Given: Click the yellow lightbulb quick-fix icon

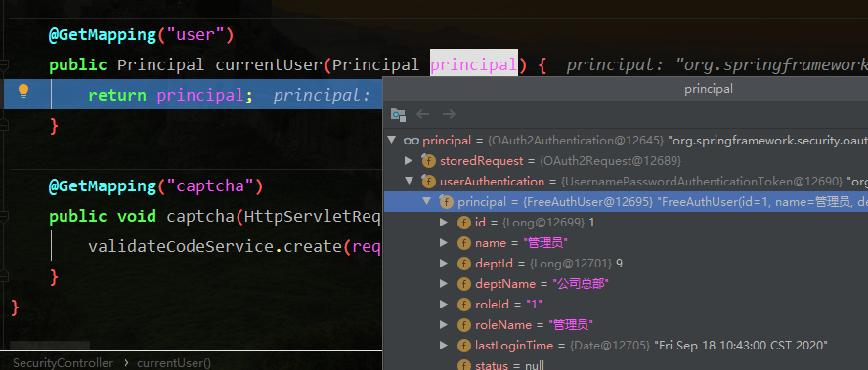Looking at the screenshot, I should (x=23, y=92).
